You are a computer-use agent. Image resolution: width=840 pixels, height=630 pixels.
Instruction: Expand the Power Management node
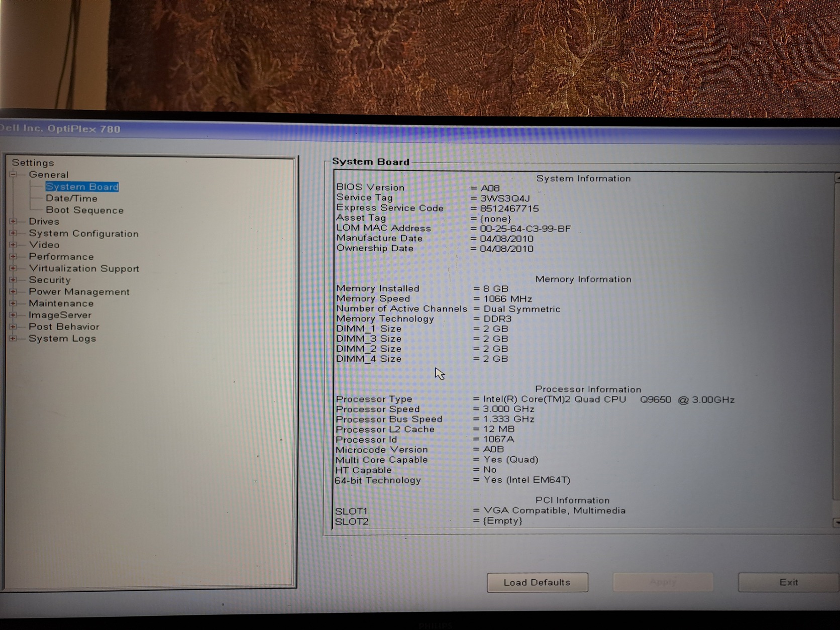click(x=13, y=292)
